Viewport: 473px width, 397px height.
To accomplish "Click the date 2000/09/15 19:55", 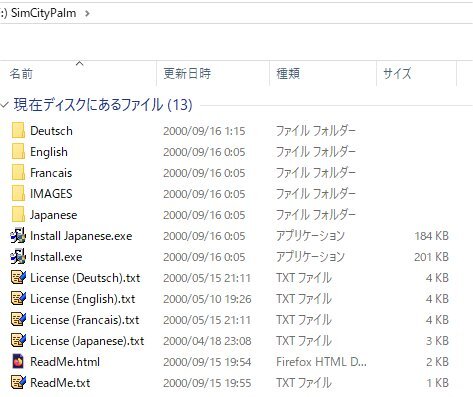I will coord(207,383).
